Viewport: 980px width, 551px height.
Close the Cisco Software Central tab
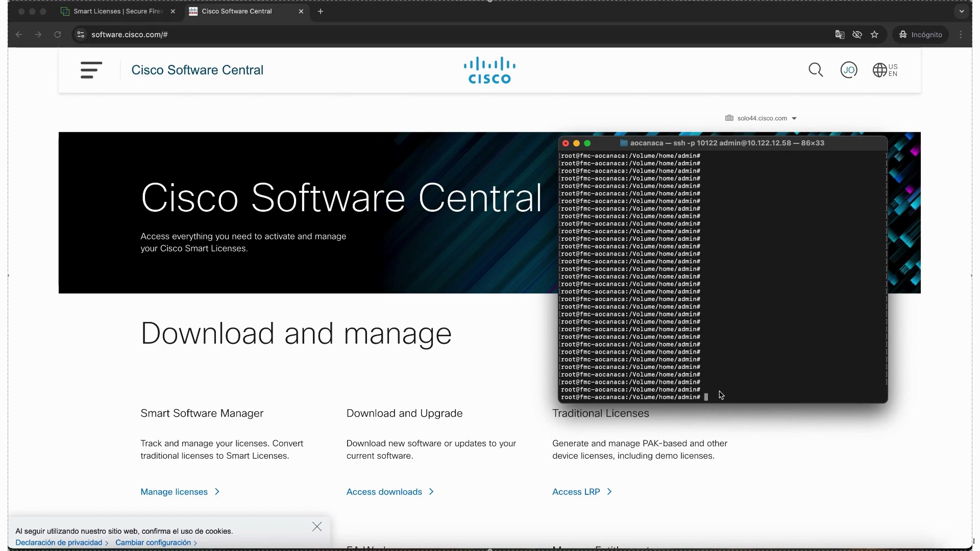click(301, 11)
